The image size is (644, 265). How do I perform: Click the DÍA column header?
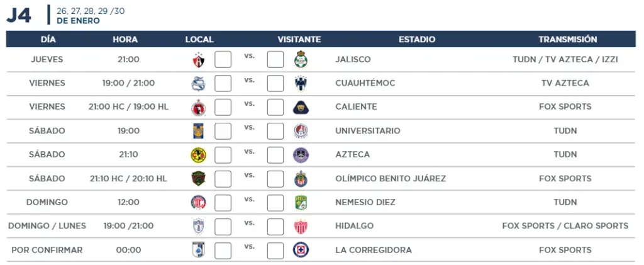pos(48,40)
